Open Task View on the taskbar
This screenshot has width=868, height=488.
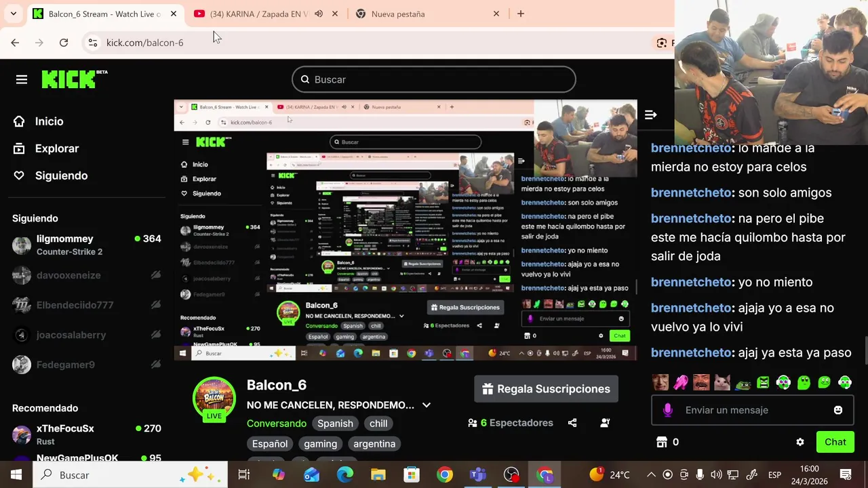coord(244,474)
